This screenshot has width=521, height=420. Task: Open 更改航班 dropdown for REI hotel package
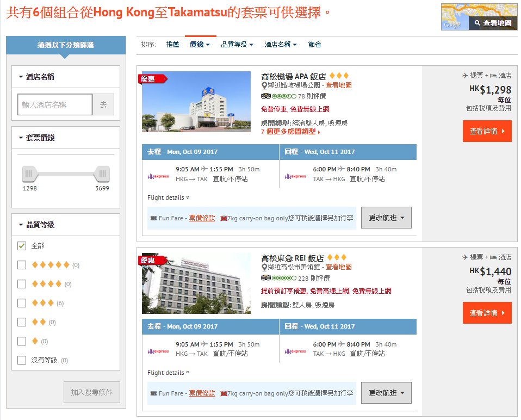tap(386, 393)
